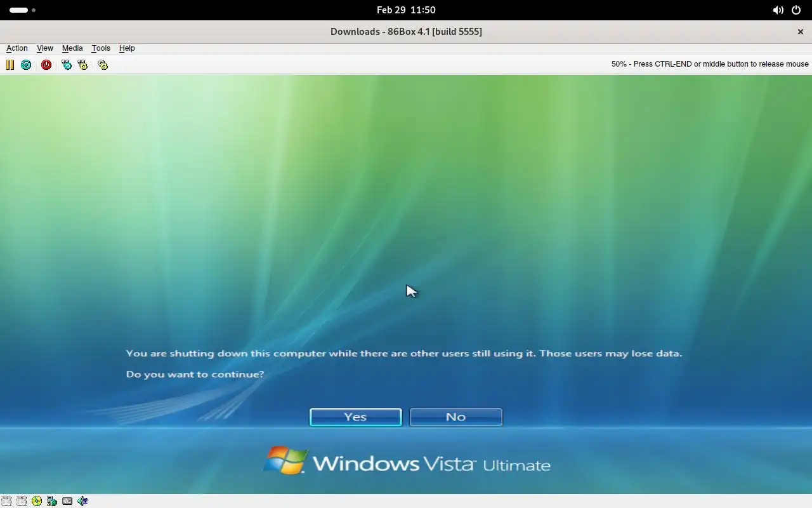Click second floppy drive status icon
Screen dimensions: 812x508
tap(22, 501)
